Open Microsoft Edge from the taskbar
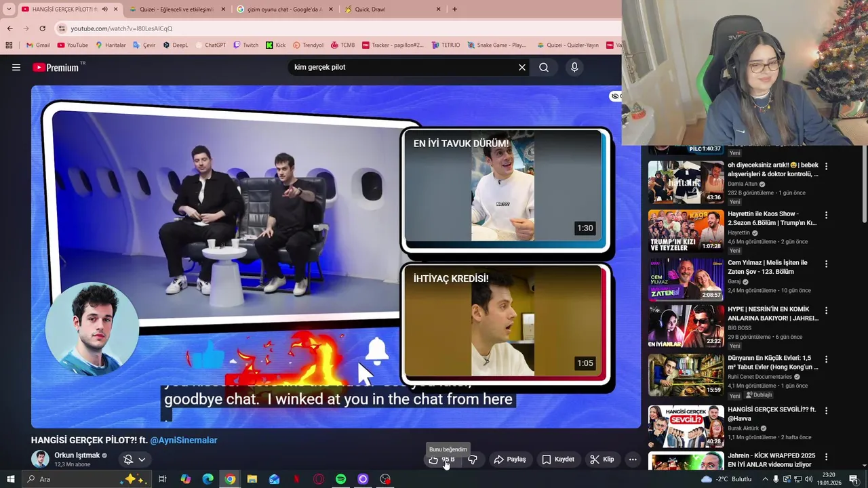This screenshot has width=868, height=488. click(208, 479)
